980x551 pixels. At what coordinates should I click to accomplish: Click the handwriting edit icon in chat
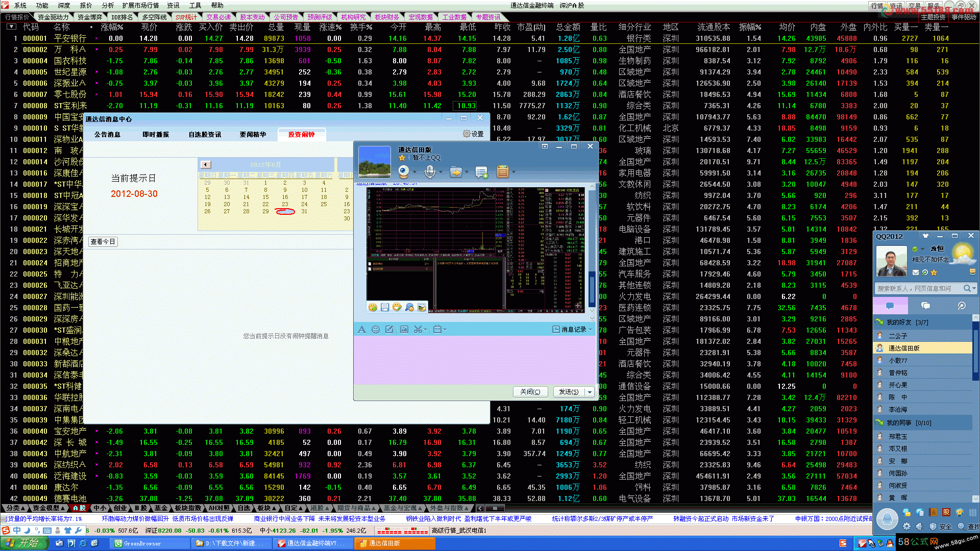[x=389, y=330]
